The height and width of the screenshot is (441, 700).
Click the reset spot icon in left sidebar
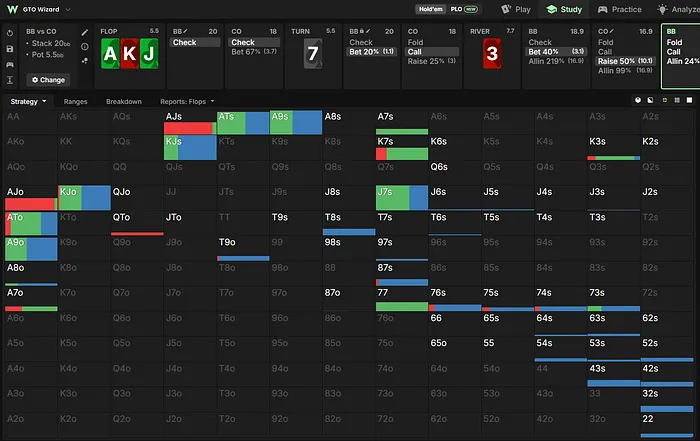pos(10,33)
